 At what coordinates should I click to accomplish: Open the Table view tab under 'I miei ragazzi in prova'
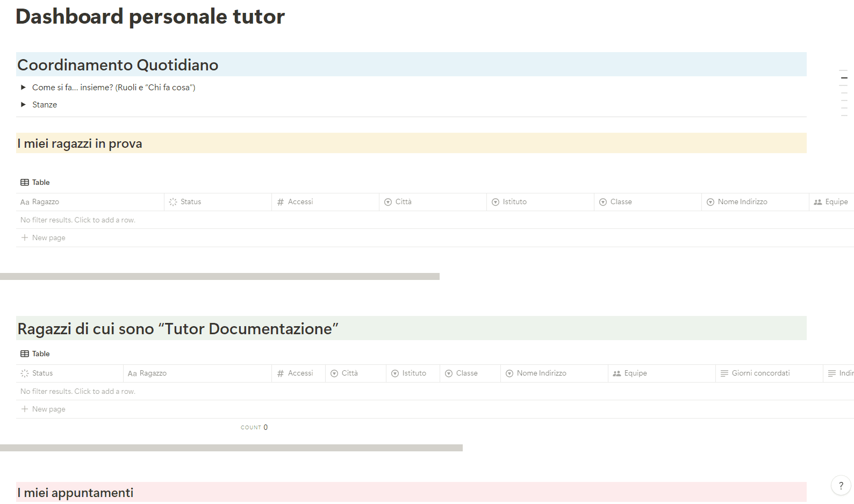pyautogui.click(x=35, y=182)
